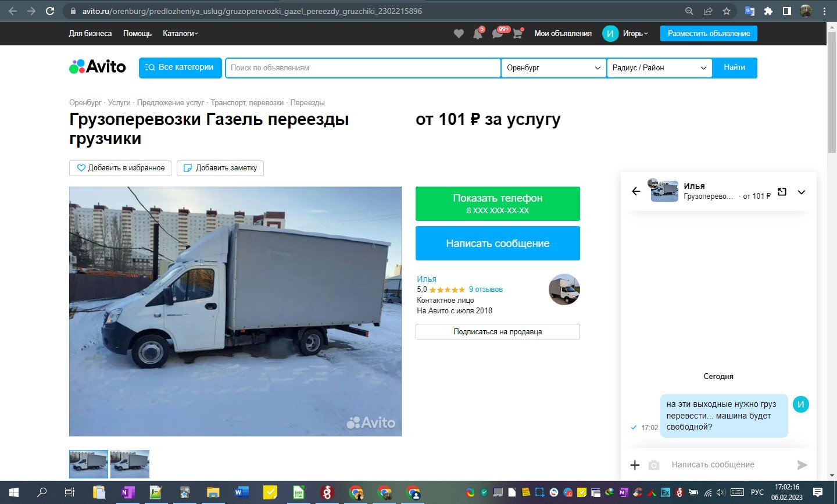
Task: Go back in chat with left arrow
Action: [636, 191]
